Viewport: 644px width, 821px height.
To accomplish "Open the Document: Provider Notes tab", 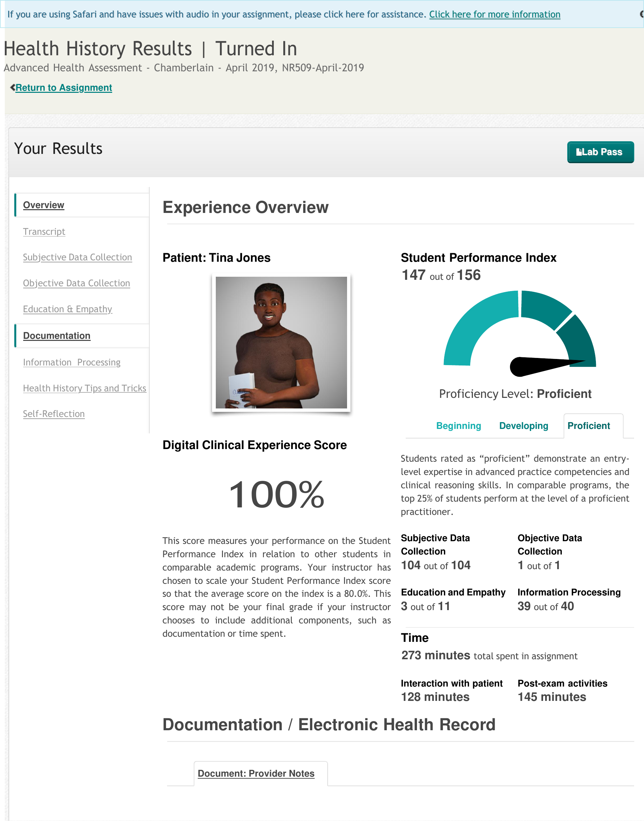I will [x=256, y=773].
